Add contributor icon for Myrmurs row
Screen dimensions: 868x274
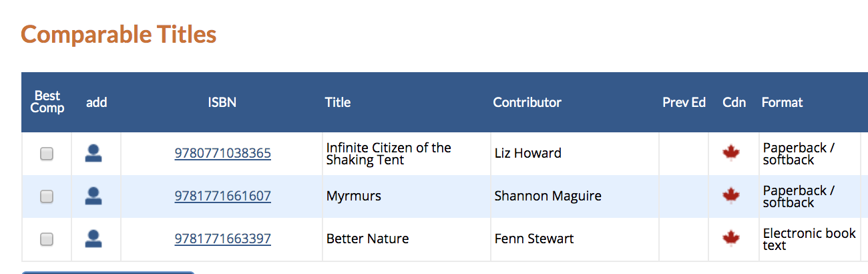coord(93,196)
